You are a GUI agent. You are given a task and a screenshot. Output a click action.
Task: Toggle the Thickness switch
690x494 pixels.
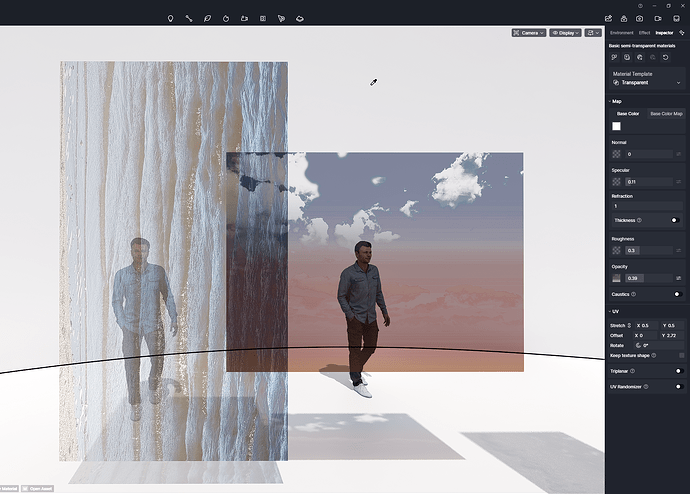[675, 220]
